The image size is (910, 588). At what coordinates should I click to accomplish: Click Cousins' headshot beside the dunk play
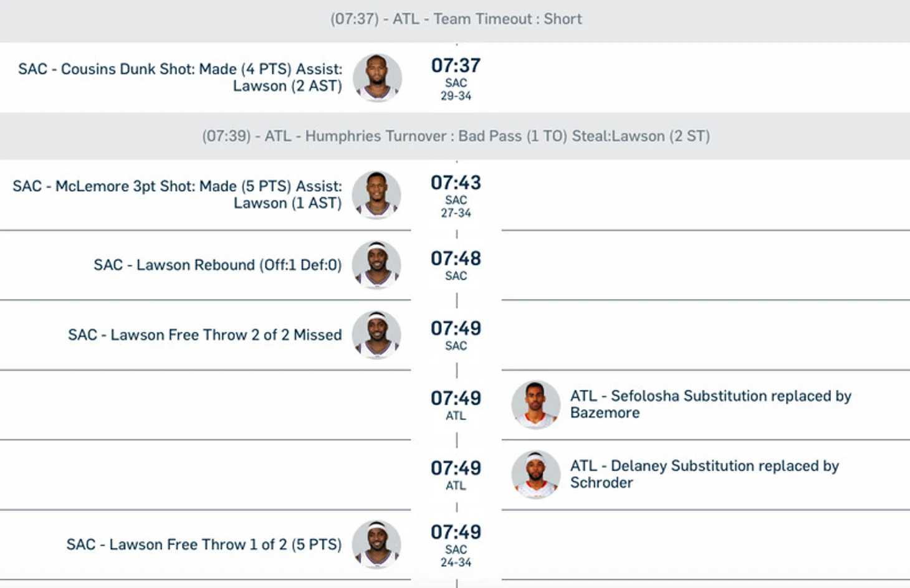(377, 77)
